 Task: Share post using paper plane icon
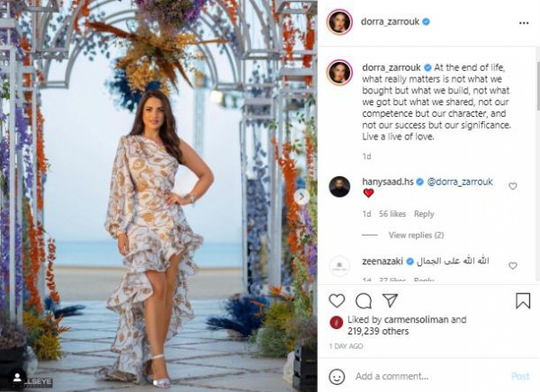pos(391,300)
